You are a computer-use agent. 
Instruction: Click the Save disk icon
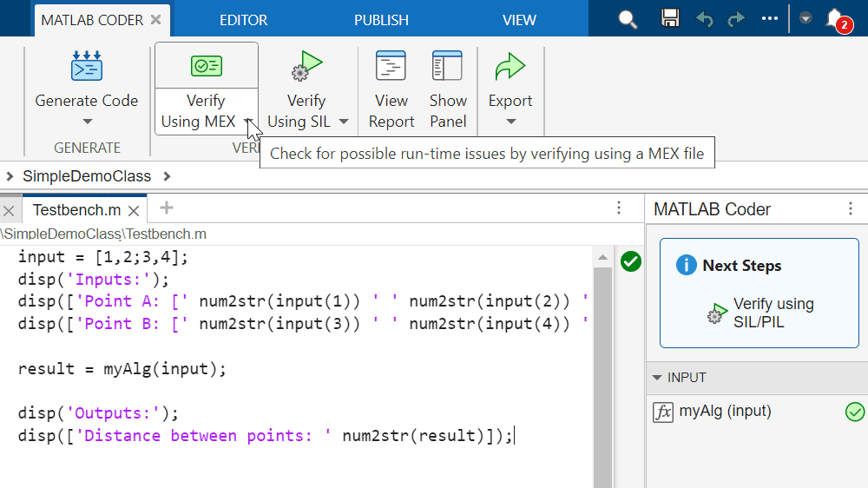[x=670, y=18]
